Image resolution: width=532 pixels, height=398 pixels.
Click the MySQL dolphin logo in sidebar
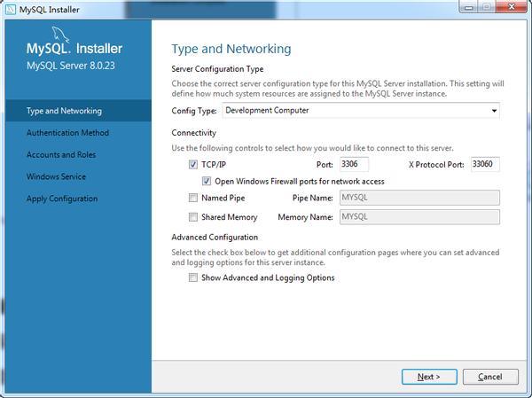point(60,35)
